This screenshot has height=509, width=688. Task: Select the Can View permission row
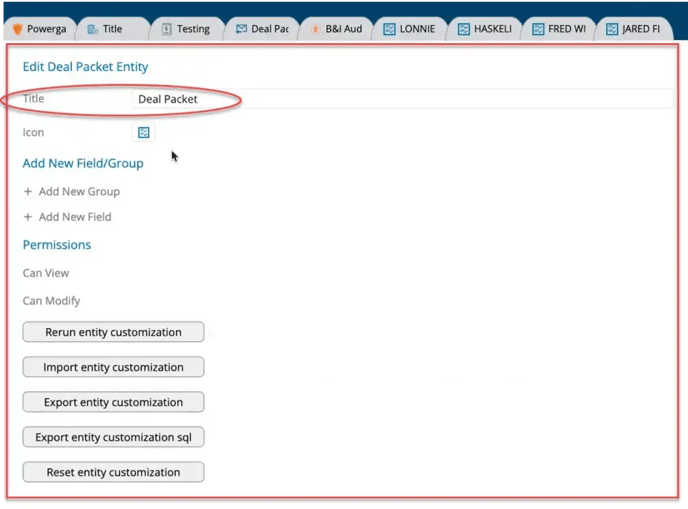[x=46, y=273]
